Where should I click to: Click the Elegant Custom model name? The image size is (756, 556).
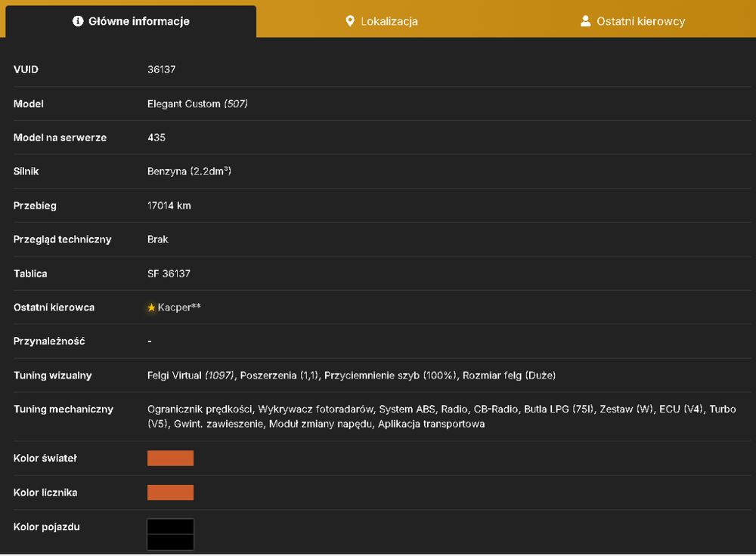pyautogui.click(x=184, y=103)
